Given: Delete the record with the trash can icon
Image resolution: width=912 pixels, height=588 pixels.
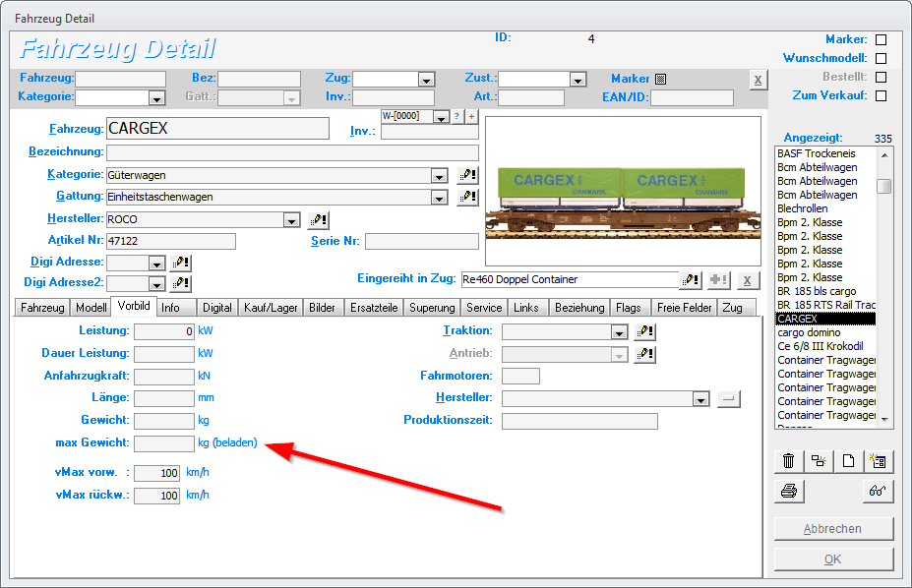Looking at the screenshot, I should [789, 461].
